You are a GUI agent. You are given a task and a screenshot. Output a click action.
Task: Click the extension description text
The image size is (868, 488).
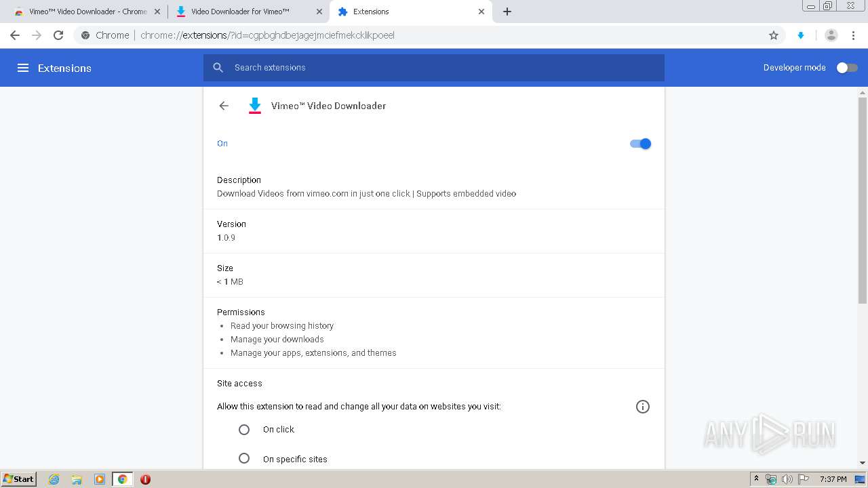coord(367,194)
